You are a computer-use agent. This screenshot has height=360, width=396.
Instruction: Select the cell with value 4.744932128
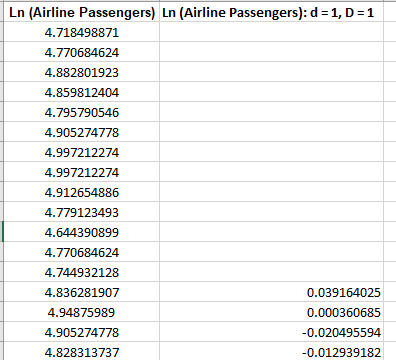tap(82, 272)
